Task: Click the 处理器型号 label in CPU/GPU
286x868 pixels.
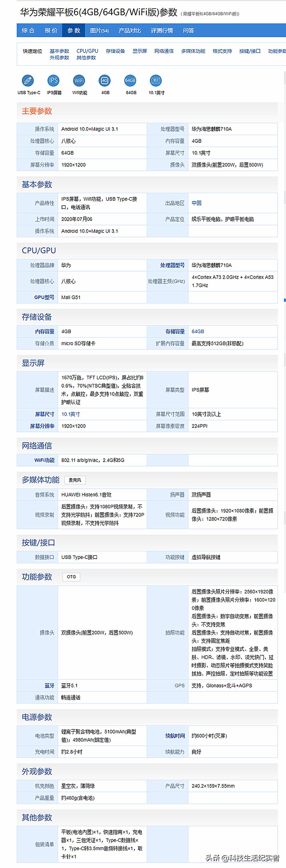Action: pos(173,265)
